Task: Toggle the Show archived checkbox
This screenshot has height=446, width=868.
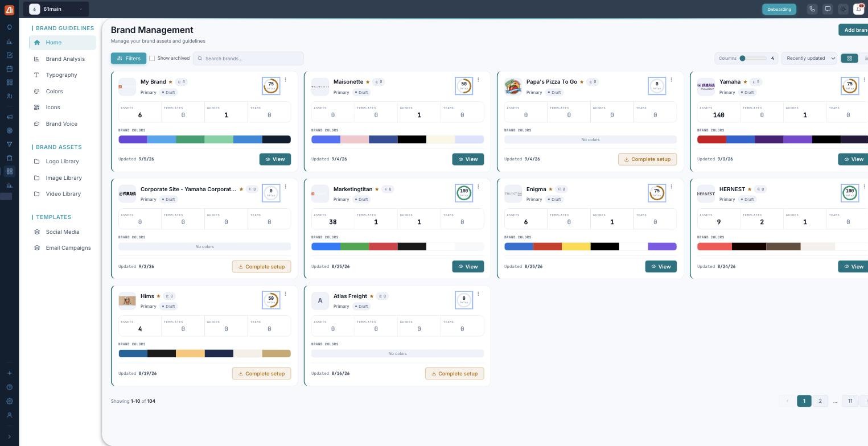Action: (x=152, y=58)
